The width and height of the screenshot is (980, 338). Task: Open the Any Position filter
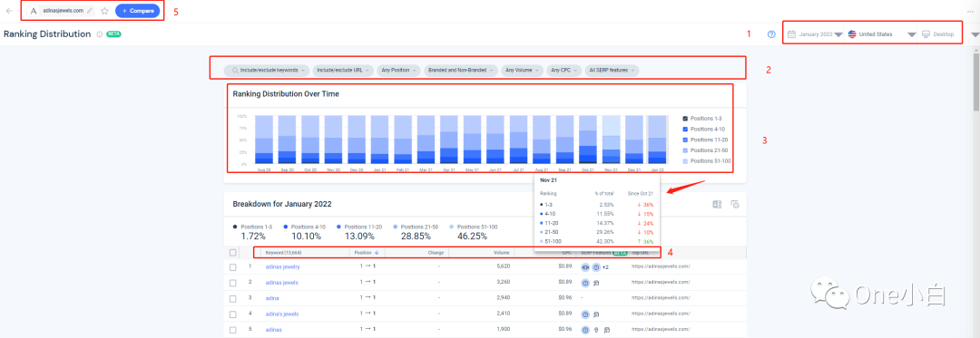point(399,71)
